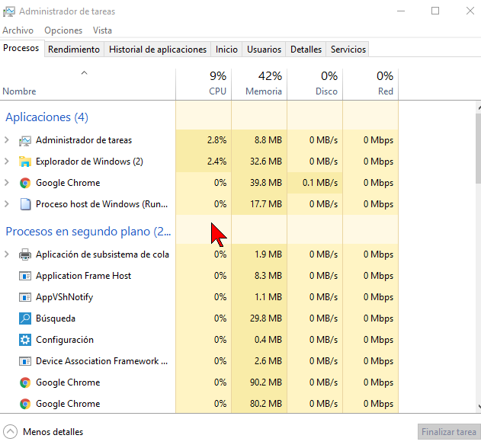The image size is (481, 448).
Task: Click the Finalizar tarea button
Action: (x=449, y=432)
